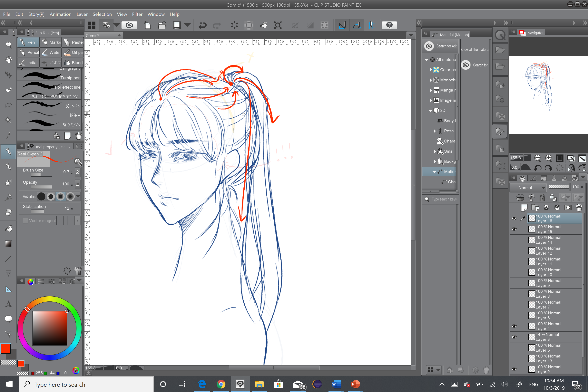This screenshot has width=588, height=392.
Task: Hide Layer 4 via eye icon
Action: click(514, 326)
